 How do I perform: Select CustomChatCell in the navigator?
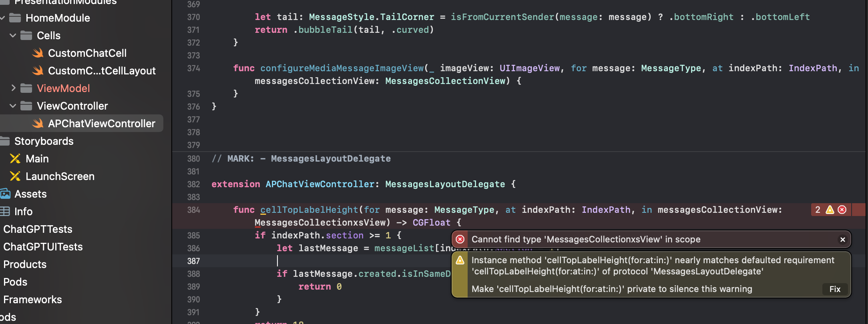[87, 53]
